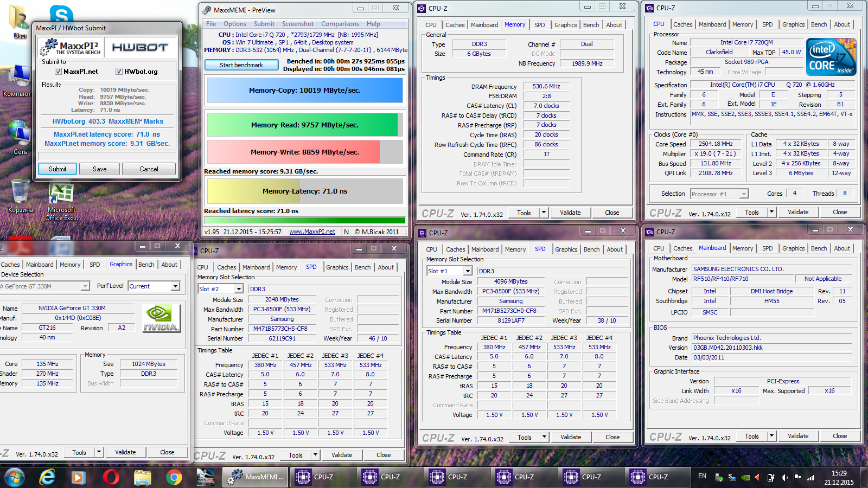Select the Recycle Bin (Корзина) desktop icon
Viewport: 868px width, 488px height.
click(x=21, y=196)
